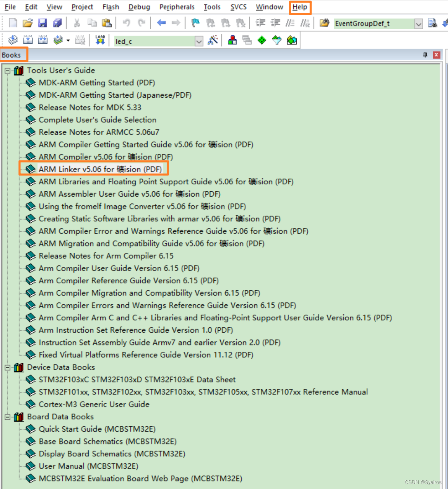Open the led_c target selection dropdown
This screenshot has height=489, width=448.
[x=199, y=40]
